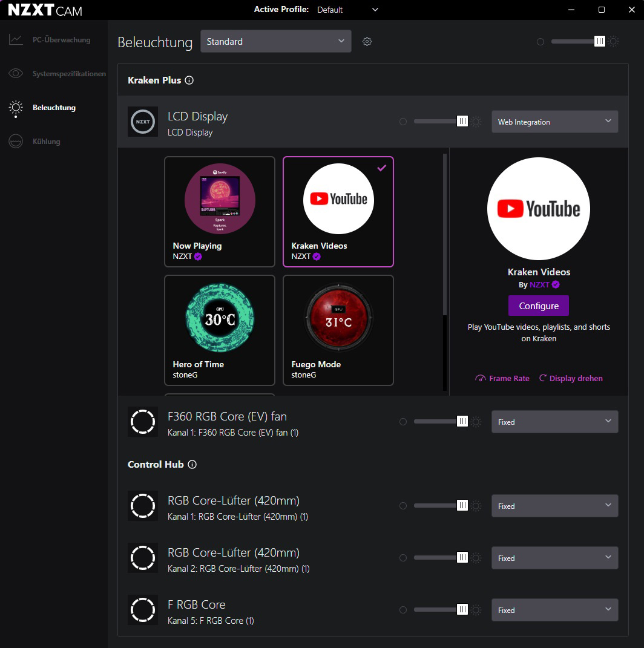
Task: Open Fixed dropdown for Kanal 1 Core-Lüfter
Action: 554,506
